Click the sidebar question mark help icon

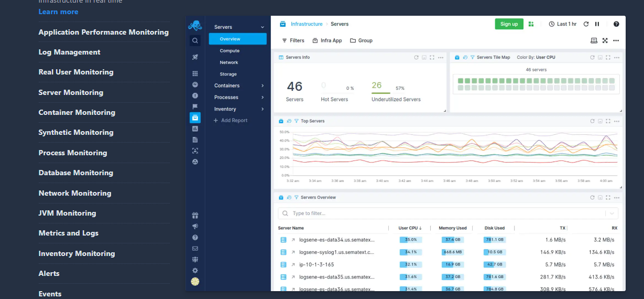(x=195, y=237)
